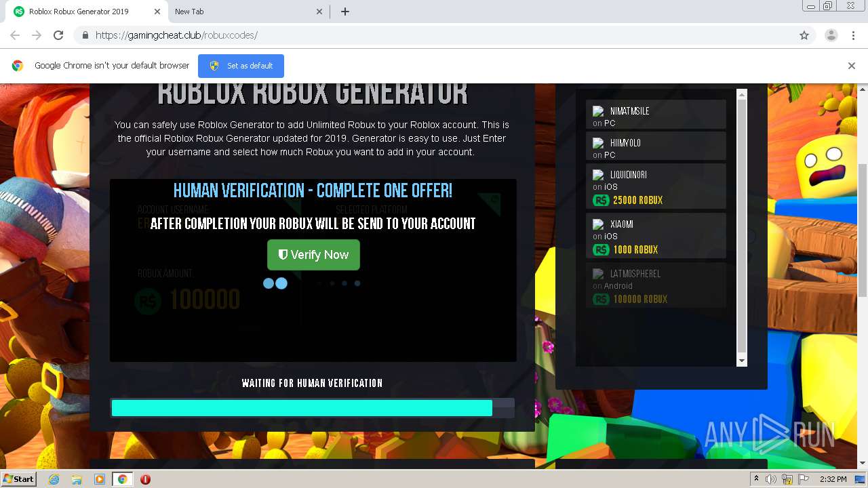This screenshot has height=488, width=868.
Task: Click the page vertical scrollbar thumb
Action: tap(863, 230)
